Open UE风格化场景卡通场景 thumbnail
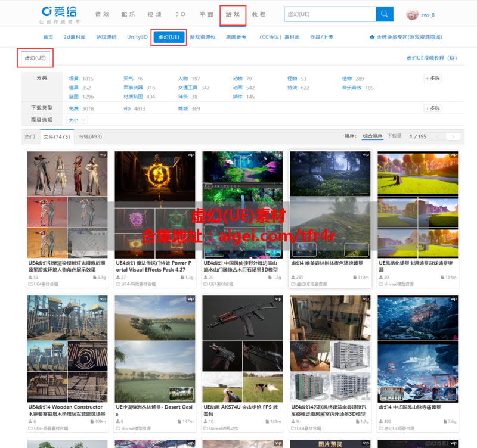Image resolution: width=477 pixels, height=448 pixels. pyautogui.click(x=418, y=204)
